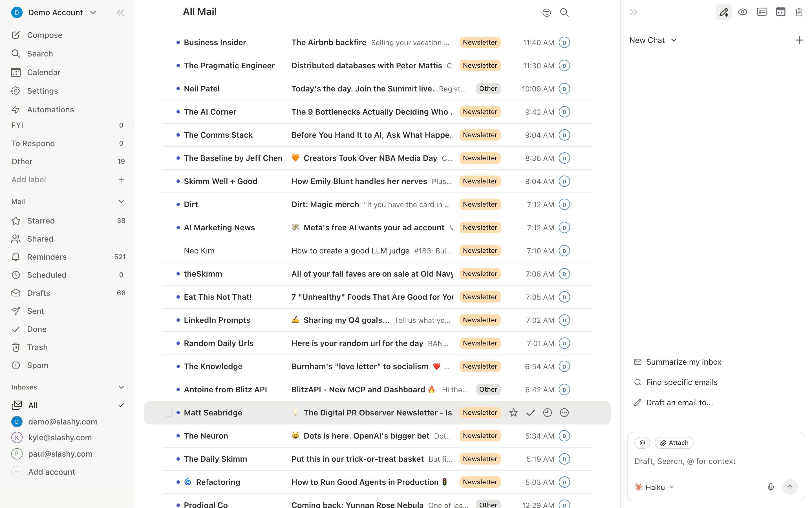Click the search magnifier in All Mail header
Viewport: 812px width, 508px height.
tap(564, 12)
